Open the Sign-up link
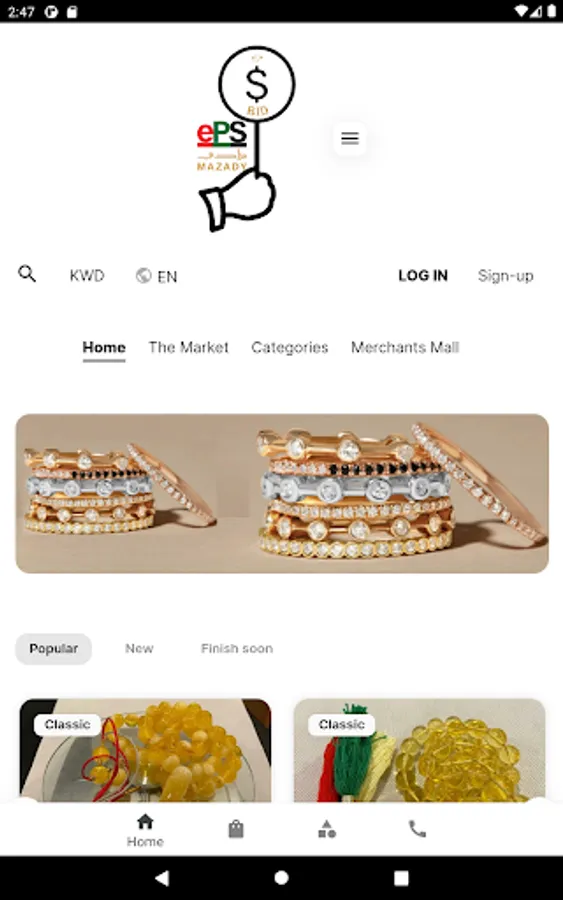Viewport: 563px width, 900px height. tap(506, 276)
